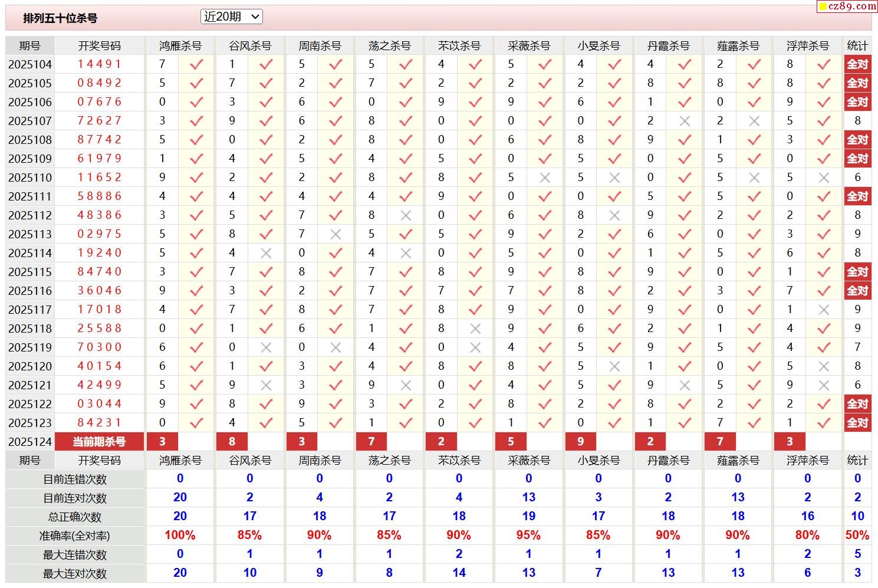The image size is (878, 588).
Task: Click period number 2025124
Action: click(30, 442)
